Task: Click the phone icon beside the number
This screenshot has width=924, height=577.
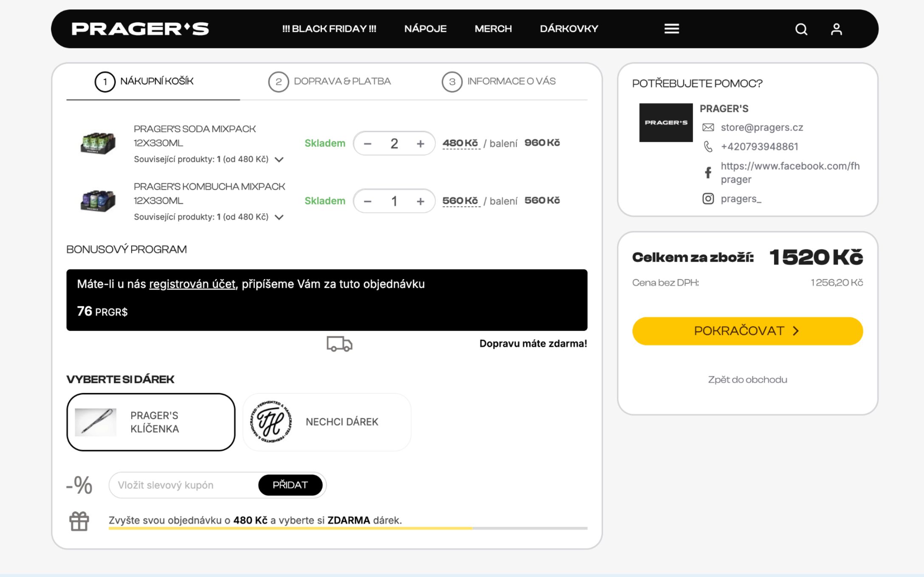Action: pyautogui.click(x=707, y=147)
